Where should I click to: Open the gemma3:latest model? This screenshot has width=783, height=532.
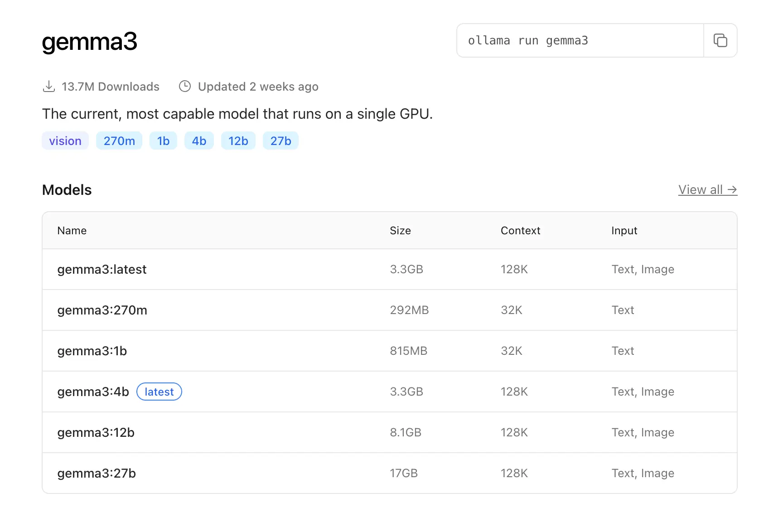click(102, 270)
